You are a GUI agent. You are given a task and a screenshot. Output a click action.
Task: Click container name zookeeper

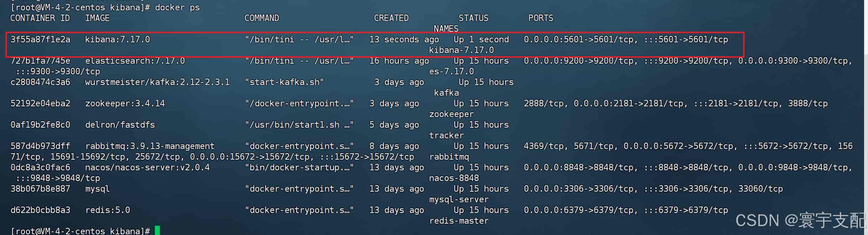tap(451, 114)
